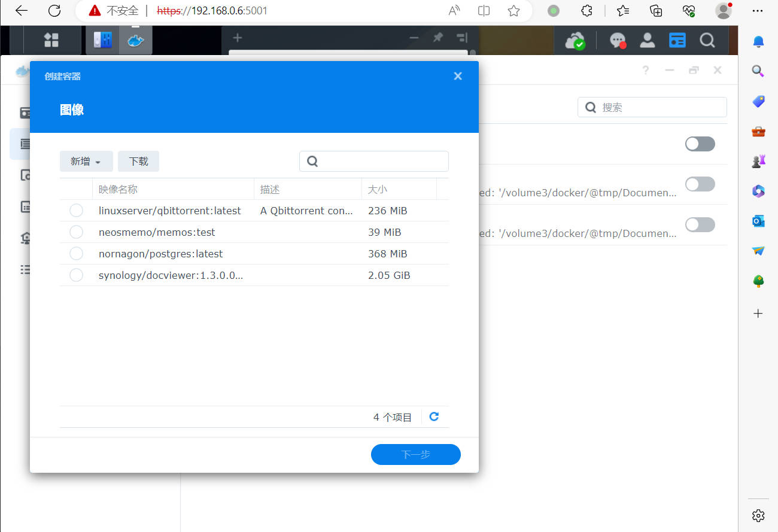Reload the page with the refresh icon

54,11
